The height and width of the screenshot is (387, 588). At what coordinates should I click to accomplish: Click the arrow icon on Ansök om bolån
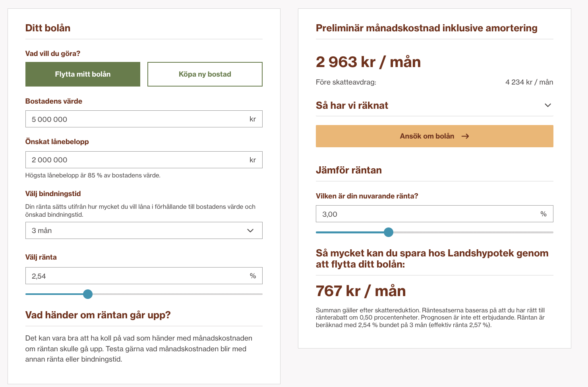click(x=465, y=136)
